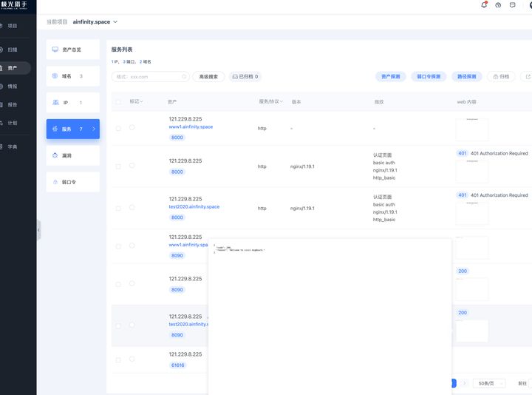Open the ainfinity.space project dropdown

[95, 21]
